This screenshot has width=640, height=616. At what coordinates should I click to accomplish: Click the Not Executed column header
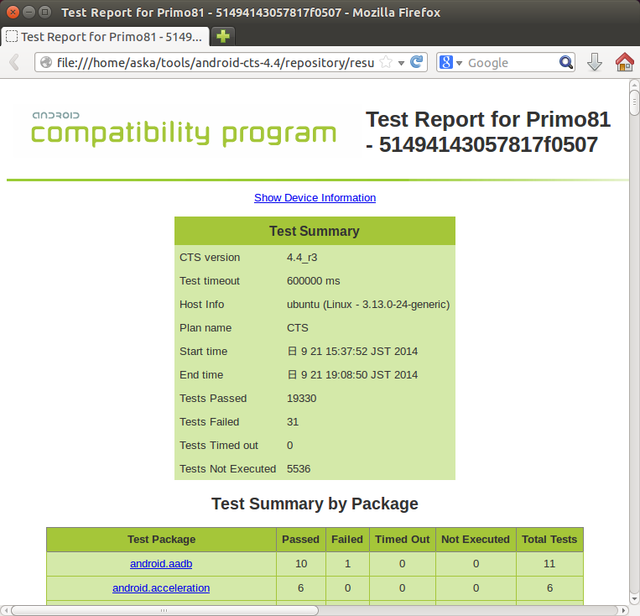[x=476, y=540]
